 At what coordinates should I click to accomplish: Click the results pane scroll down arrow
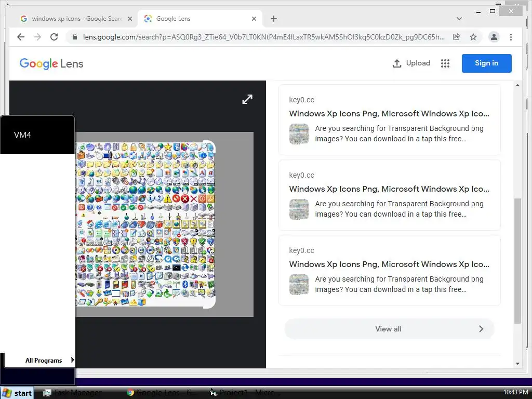click(517, 364)
